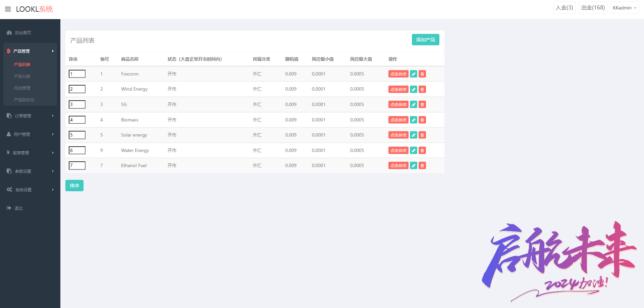
Task: Edit the Water Energy product
Action: (414, 150)
